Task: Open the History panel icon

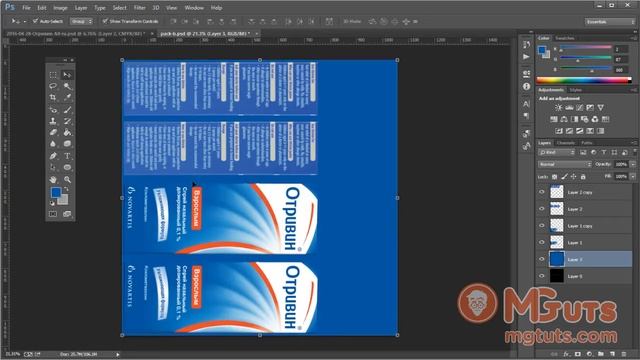Action: click(x=526, y=44)
